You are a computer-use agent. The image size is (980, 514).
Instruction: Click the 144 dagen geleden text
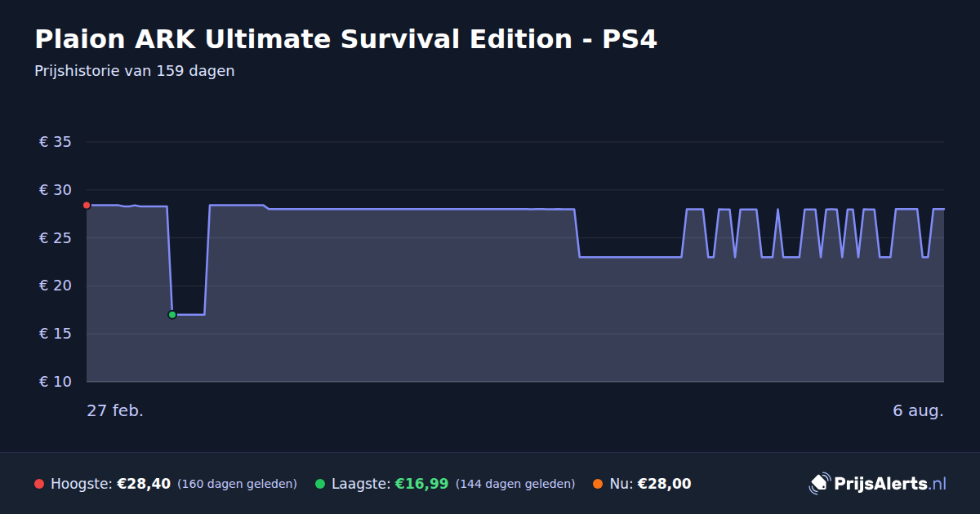click(x=515, y=485)
